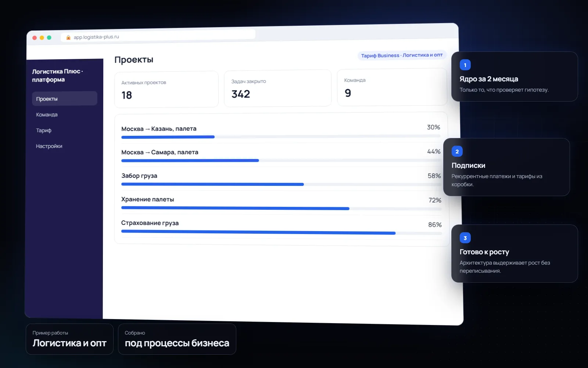
Task: Click the number 1 badge icon
Action: [x=465, y=65]
